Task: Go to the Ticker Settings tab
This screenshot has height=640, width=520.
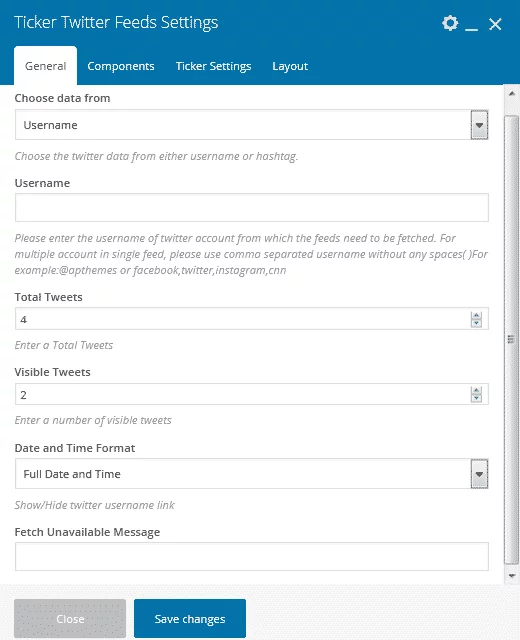Action: click(x=213, y=66)
